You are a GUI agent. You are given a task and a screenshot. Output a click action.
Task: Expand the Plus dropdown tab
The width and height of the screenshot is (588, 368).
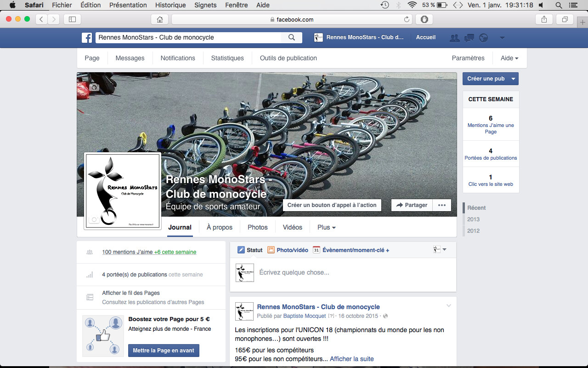tap(327, 227)
